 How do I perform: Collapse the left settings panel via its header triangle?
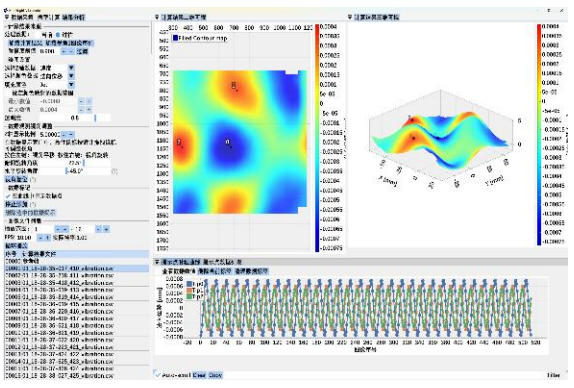tap(7, 17)
